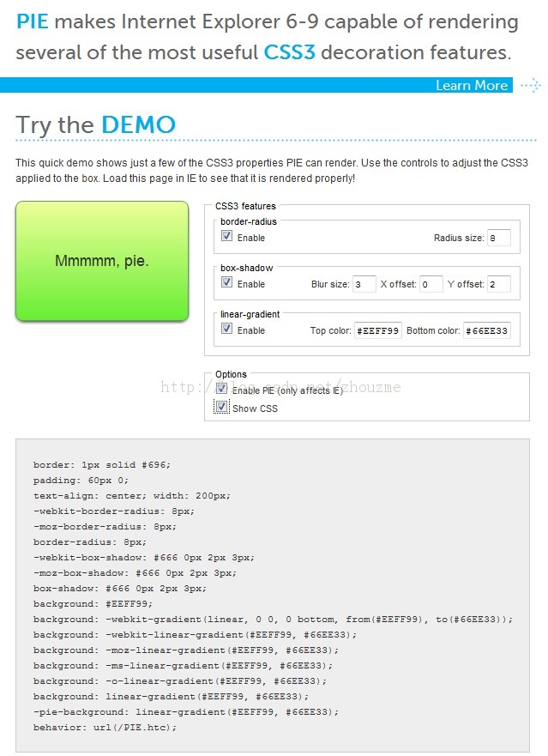Image resolution: width=548 pixels, height=756 pixels.
Task: Click the 'background: #EEFF99;' code line
Action: (x=93, y=603)
